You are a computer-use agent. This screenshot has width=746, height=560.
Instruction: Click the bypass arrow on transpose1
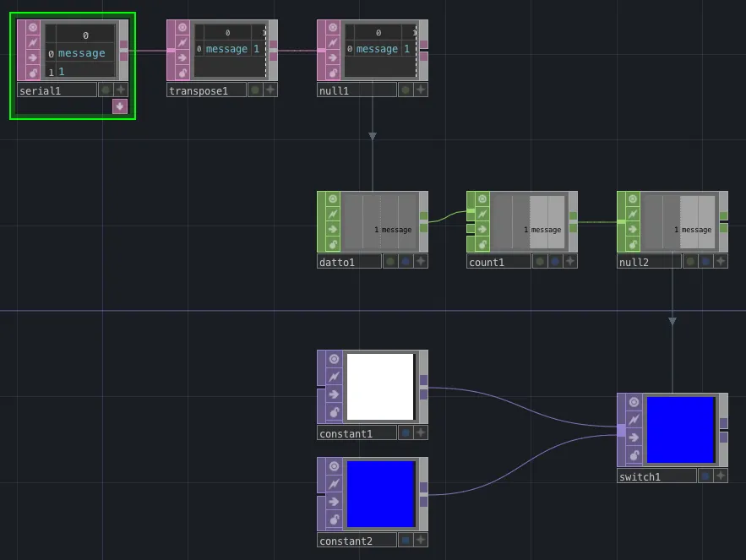click(183, 57)
